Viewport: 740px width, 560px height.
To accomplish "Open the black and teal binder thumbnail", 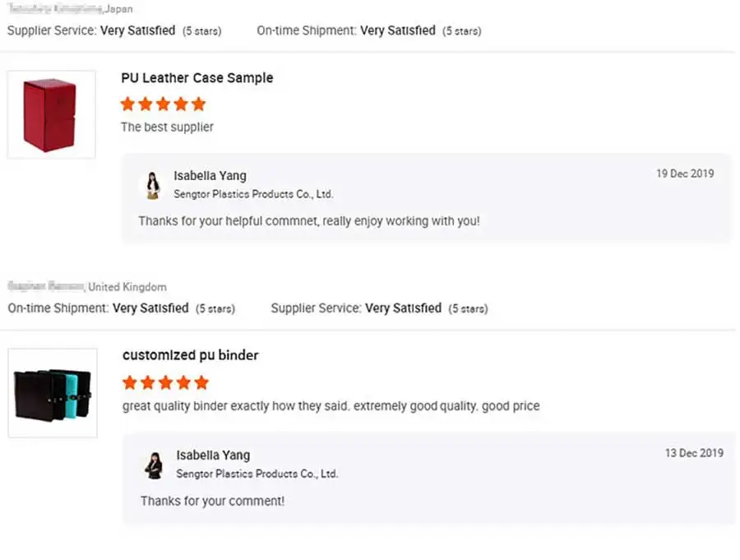I will click(53, 393).
